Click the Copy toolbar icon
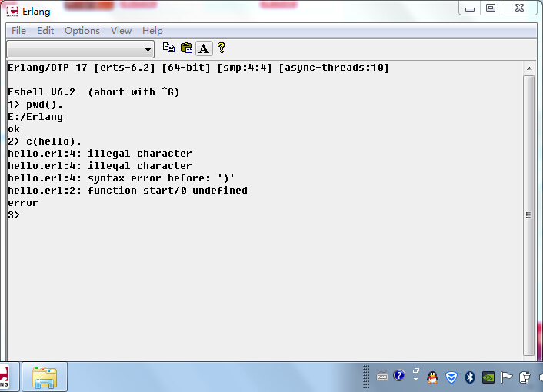Viewport: 543px width, 392px height. (x=168, y=48)
